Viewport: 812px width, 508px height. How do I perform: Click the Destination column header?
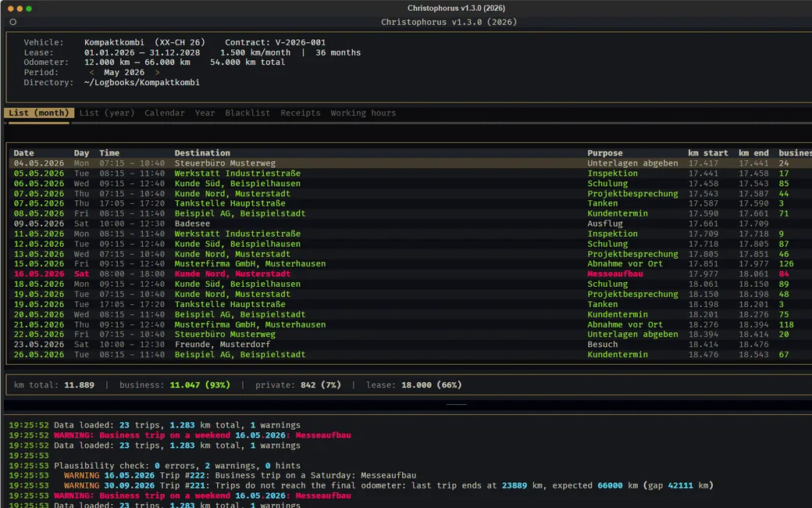click(202, 153)
